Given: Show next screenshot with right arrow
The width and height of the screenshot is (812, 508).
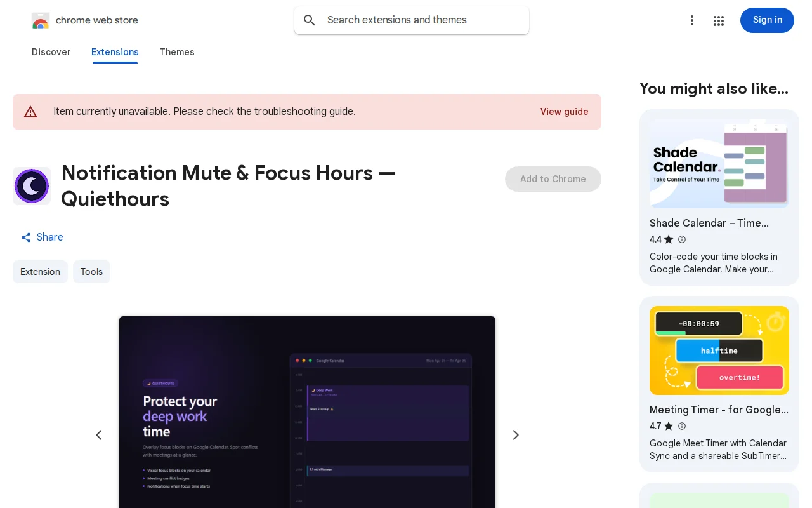Looking at the screenshot, I should [x=516, y=435].
